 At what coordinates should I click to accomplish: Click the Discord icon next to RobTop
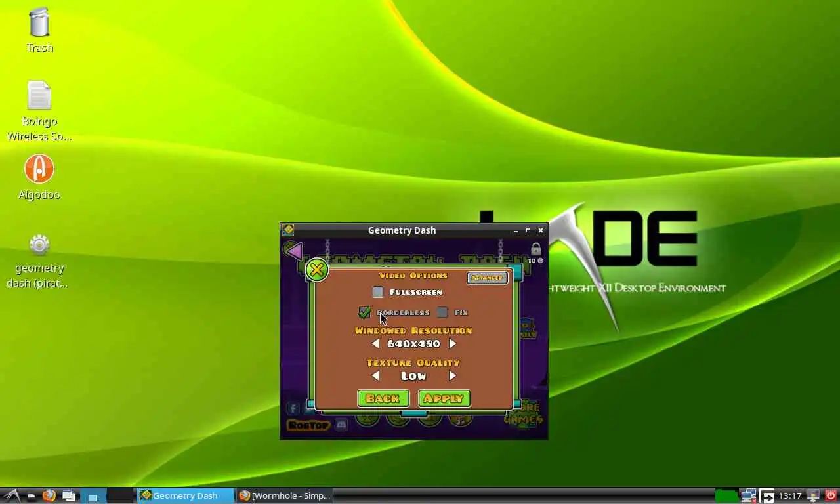pyautogui.click(x=341, y=425)
